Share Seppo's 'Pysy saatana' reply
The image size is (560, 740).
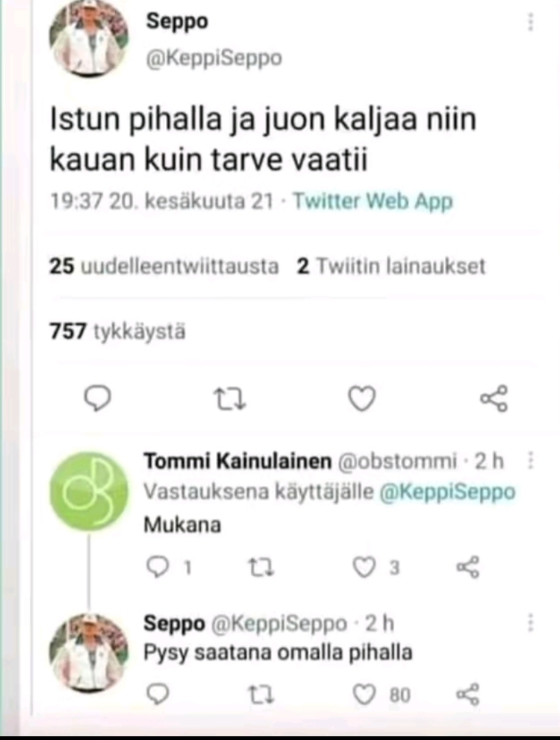(467, 695)
